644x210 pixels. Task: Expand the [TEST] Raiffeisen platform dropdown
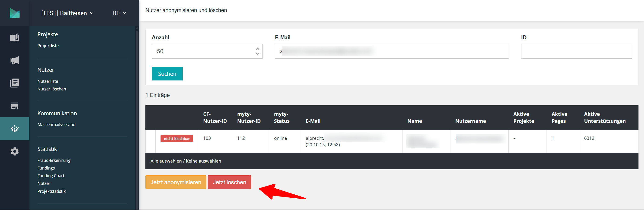point(67,13)
